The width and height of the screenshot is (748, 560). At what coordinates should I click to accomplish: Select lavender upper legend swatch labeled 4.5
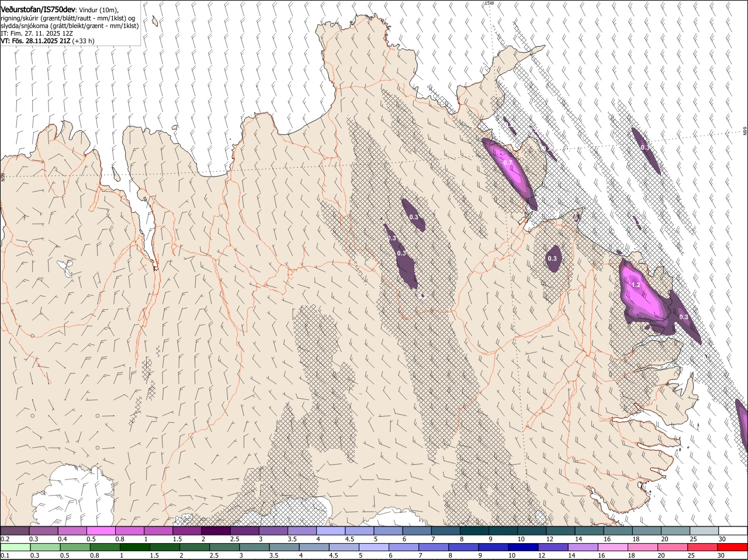[x=359, y=531]
